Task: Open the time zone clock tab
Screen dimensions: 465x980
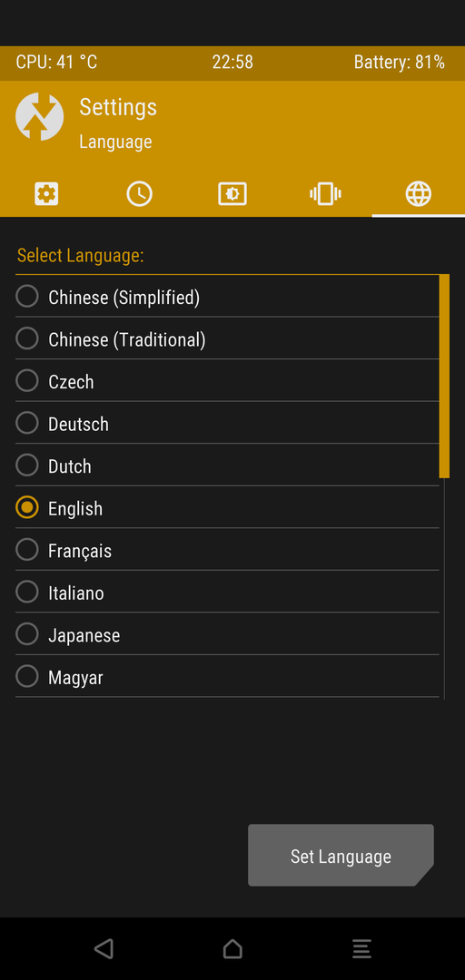Action: tap(139, 194)
